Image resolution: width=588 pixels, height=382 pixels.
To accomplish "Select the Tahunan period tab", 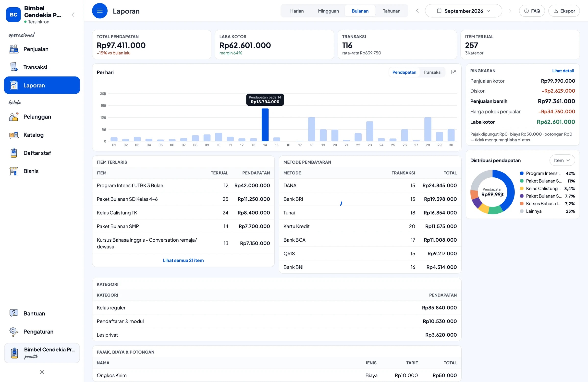I will (391, 11).
